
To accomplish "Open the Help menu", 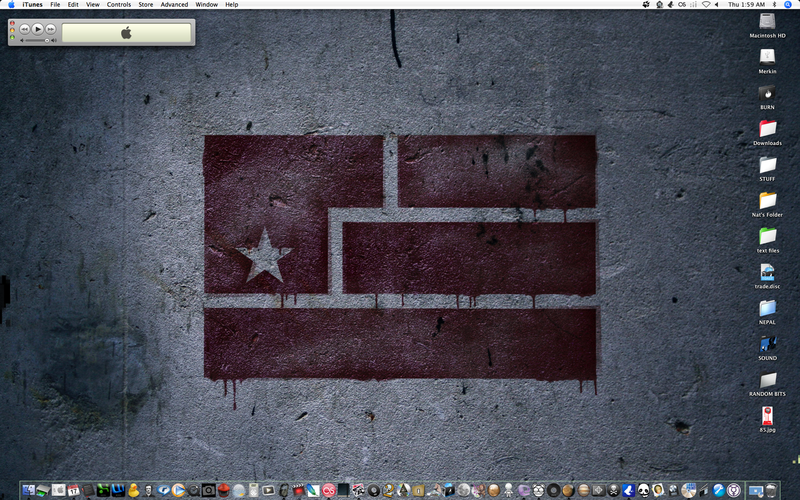I will point(232,5).
